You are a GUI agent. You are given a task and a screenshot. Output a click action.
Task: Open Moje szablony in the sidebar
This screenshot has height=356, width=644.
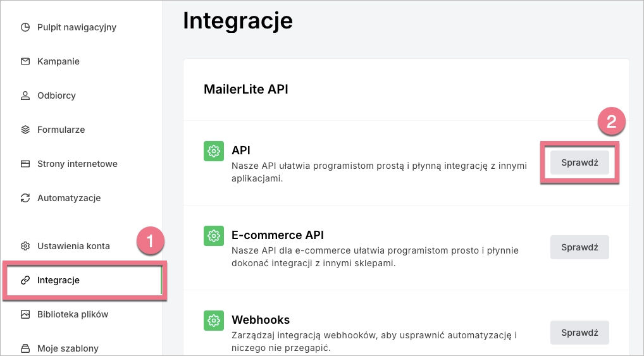[68, 348]
